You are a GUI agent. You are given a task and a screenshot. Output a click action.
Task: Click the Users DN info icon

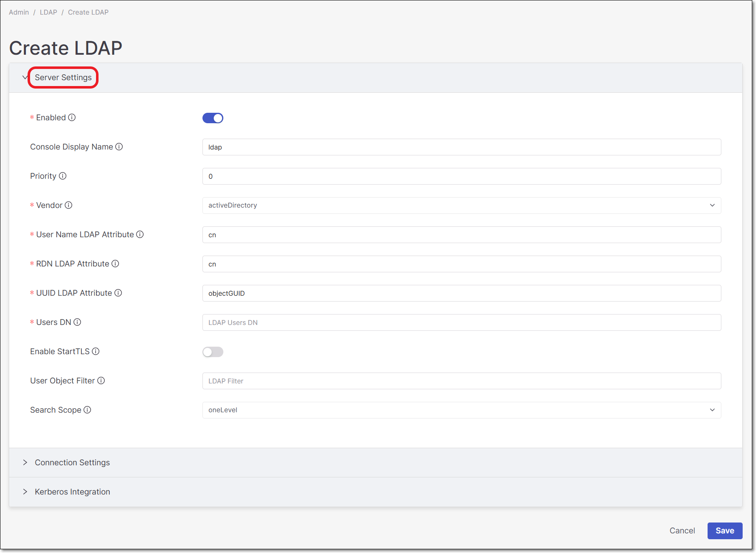pyautogui.click(x=77, y=322)
